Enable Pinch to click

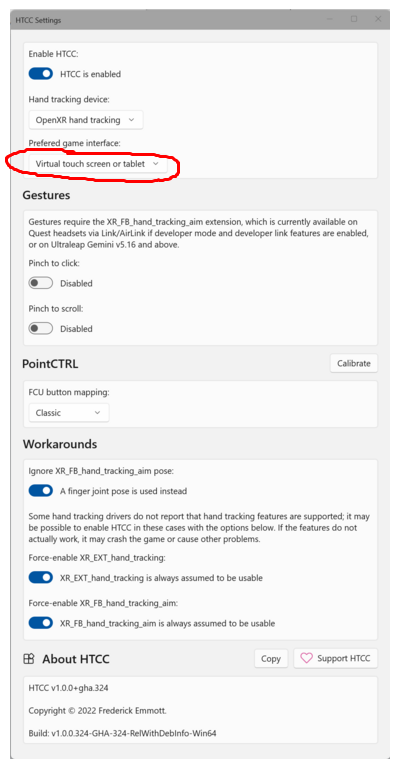tap(41, 283)
